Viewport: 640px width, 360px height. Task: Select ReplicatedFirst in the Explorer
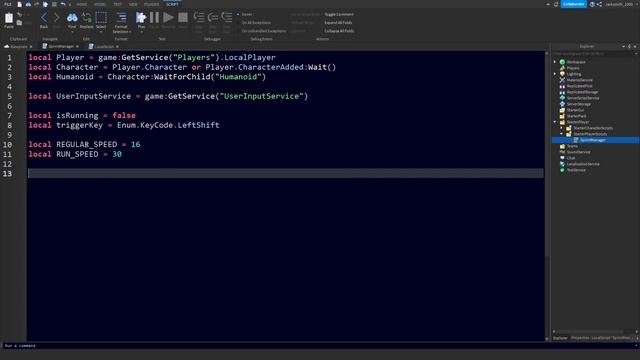tap(579, 86)
